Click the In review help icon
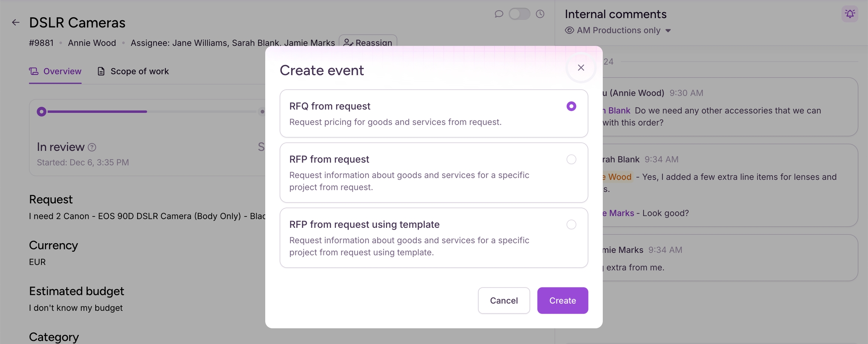 [x=92, y=147]
